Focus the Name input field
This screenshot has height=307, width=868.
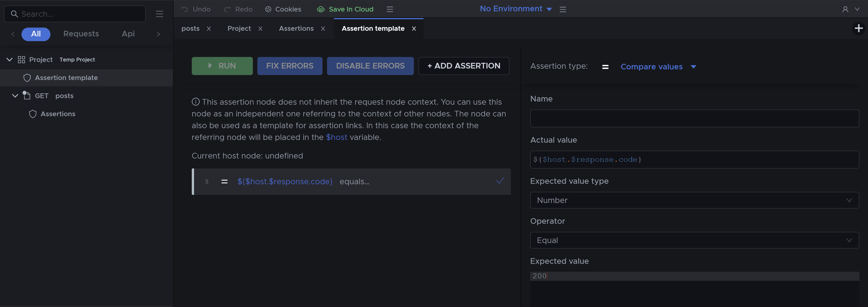695,118
